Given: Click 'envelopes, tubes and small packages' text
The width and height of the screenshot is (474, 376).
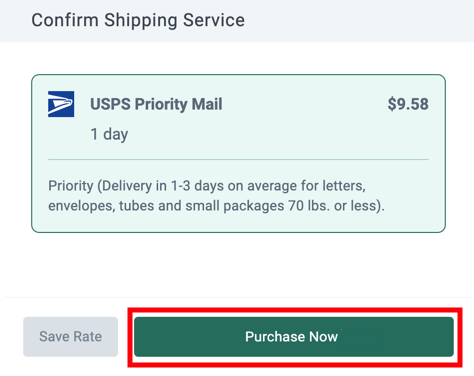Looking at the screenshot, I should pyautogui.click(x=166, y=206).
